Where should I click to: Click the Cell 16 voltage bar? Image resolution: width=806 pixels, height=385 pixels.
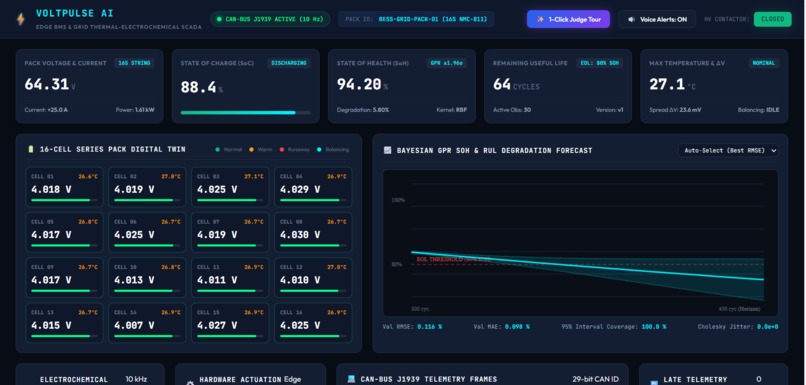point(313,336)
